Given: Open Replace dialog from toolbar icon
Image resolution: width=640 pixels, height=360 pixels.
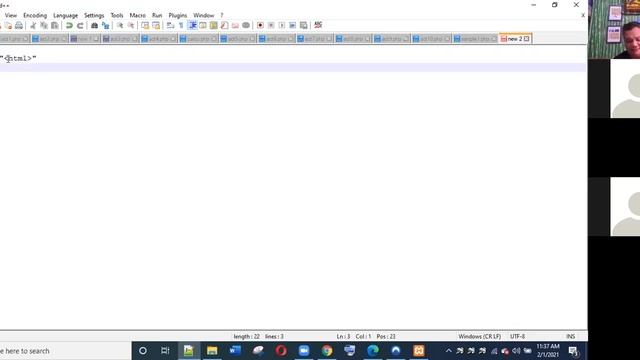Looking at the screenshot, I should tap(105, 25).
